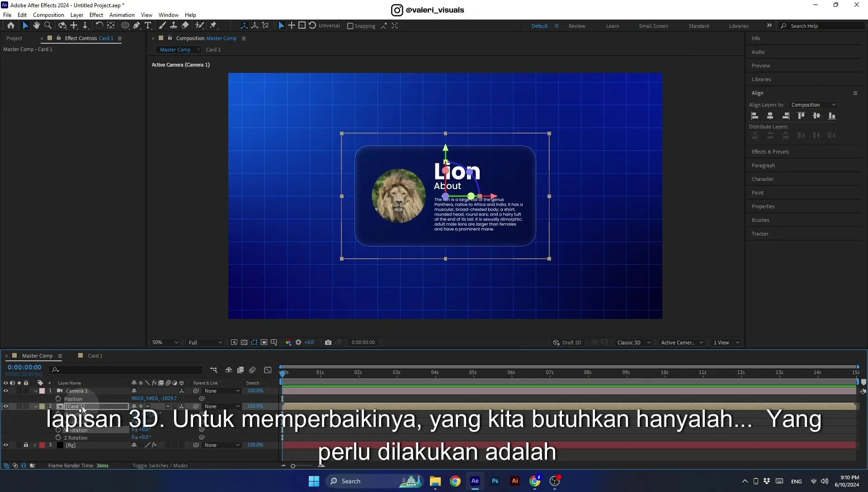This screenshot has height=492, width=868.
Task: Select the Selection tool arrow
Action: (x=25, y=26)
